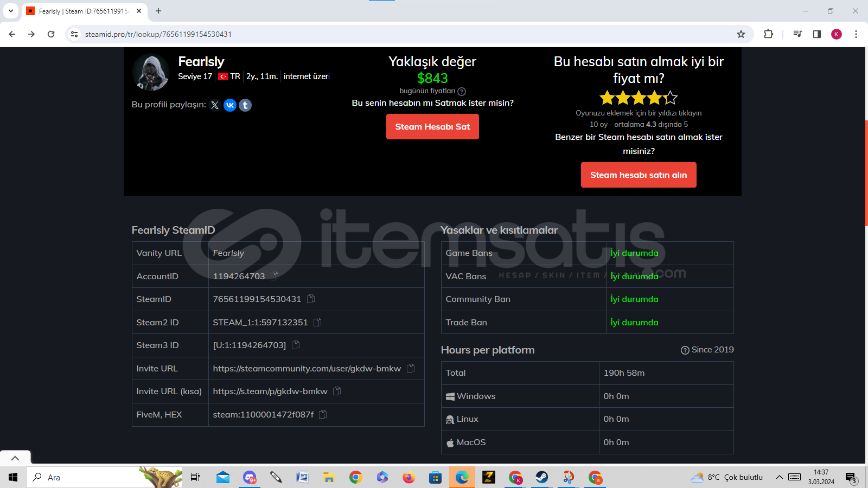Go back to the previous page
The height and width of the screenshot is (488, 868).
[12, 34]
